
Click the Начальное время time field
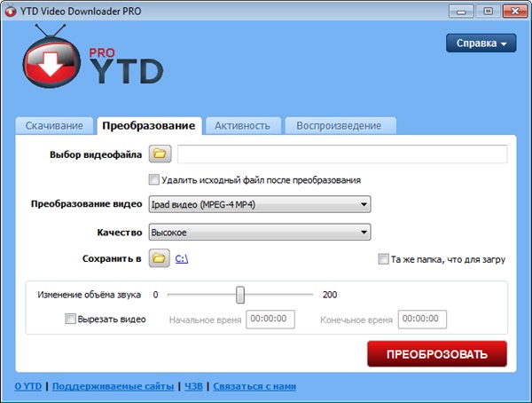(270, 319)
